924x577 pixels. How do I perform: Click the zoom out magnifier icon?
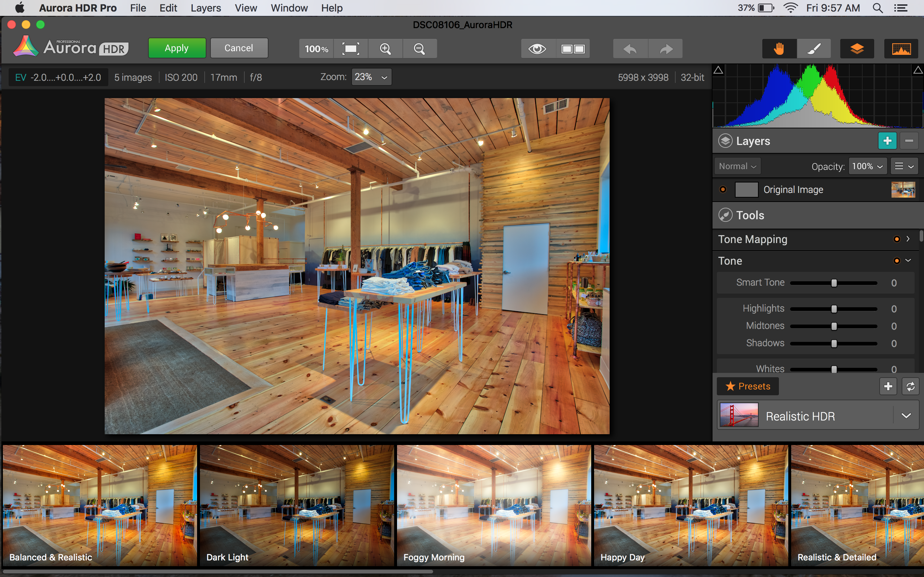coord(419,49)
